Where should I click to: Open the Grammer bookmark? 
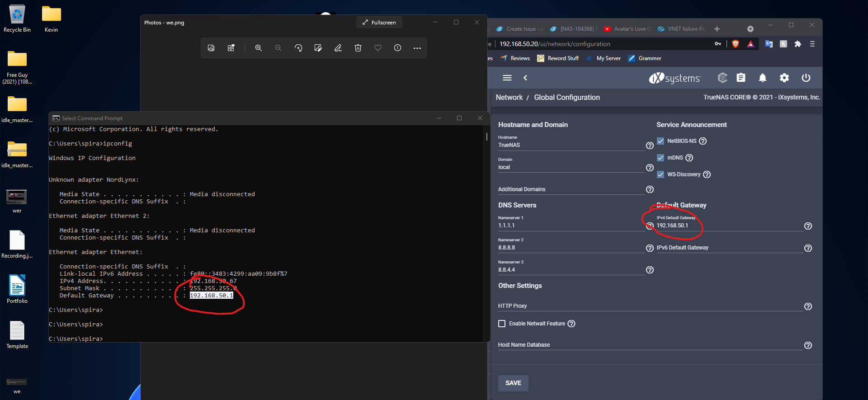coord(645,58)
